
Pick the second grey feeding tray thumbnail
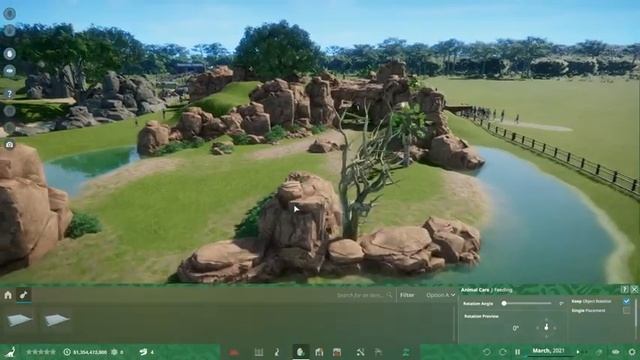(x=56, y=320)
